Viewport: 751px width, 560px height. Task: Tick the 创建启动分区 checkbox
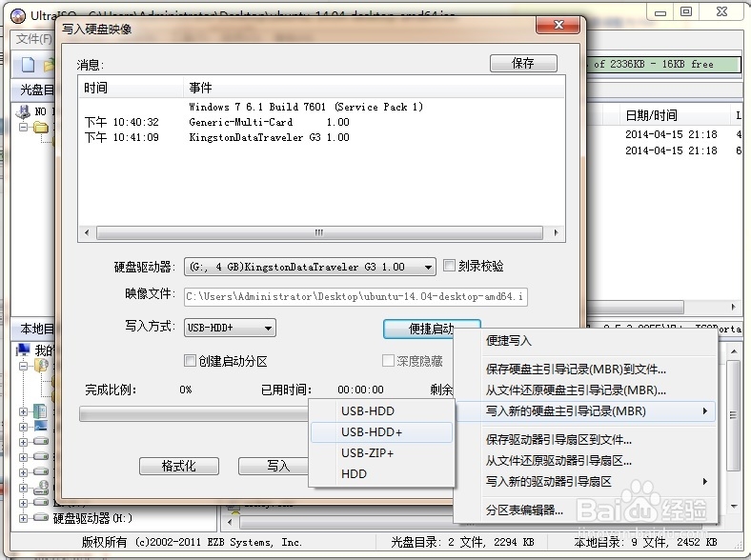pyautogui.click(x=191, y=360)
